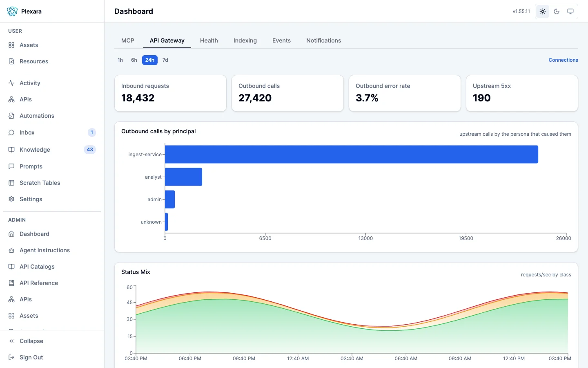This screenshot has width=588, height=368.
Task: Select the 1h time range
Action: tap(120, 60)
